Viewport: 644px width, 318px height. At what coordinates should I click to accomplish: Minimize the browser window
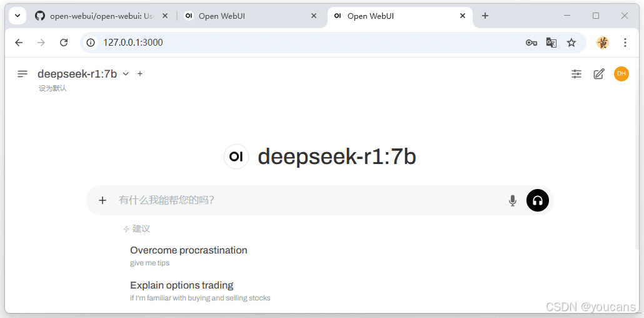click(568, 16)
